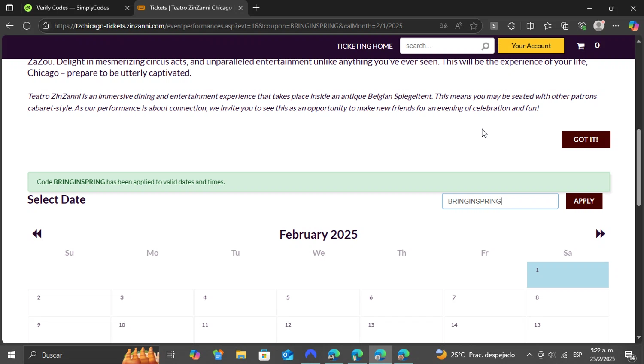Open the shopping cart icon

pos(581,46)
